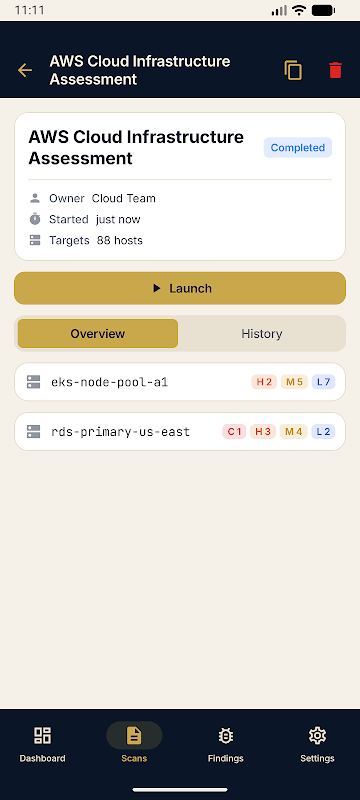The width and height of the screenshot is (360, 800).
Task: Open the eks-node-pool-a1 host row
Action: (180, 382)
